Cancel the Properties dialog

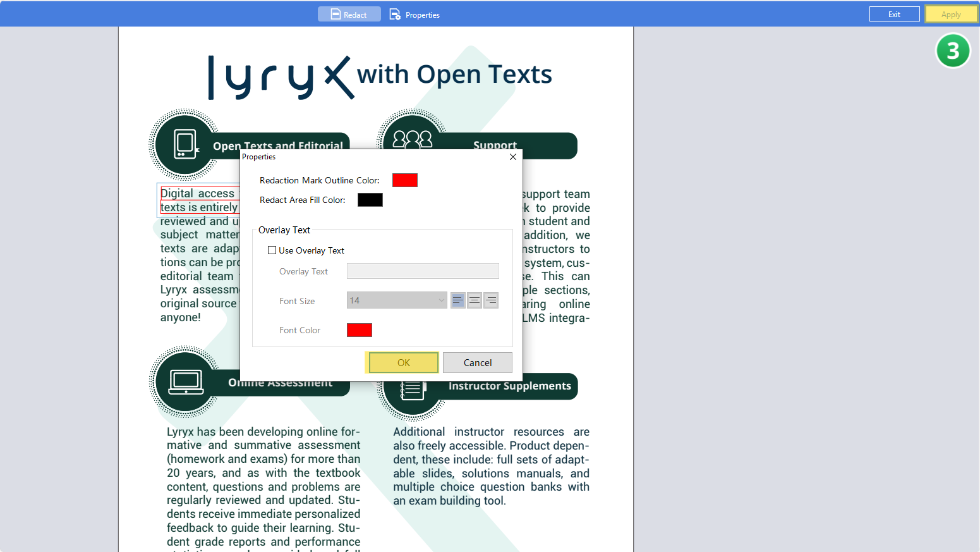point(478,362)
